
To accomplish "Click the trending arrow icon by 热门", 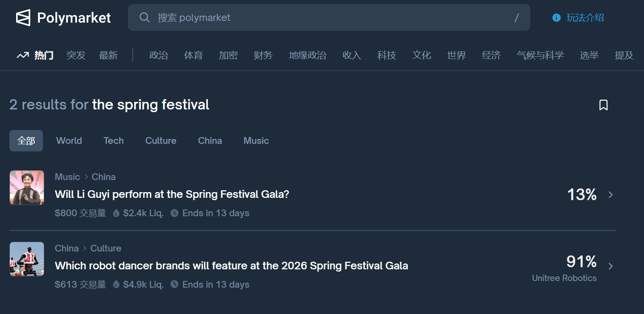I will point(23,55).
